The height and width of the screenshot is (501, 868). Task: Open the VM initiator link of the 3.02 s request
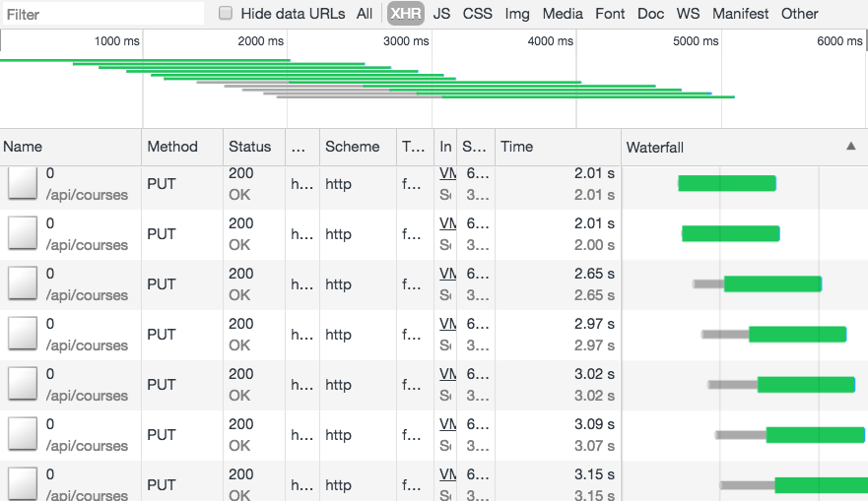447,374
